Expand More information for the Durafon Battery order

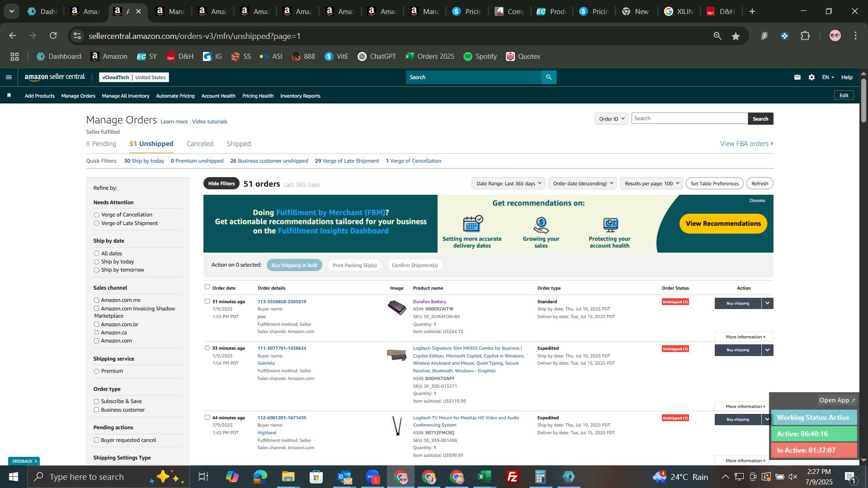click(x=745, y=337)
